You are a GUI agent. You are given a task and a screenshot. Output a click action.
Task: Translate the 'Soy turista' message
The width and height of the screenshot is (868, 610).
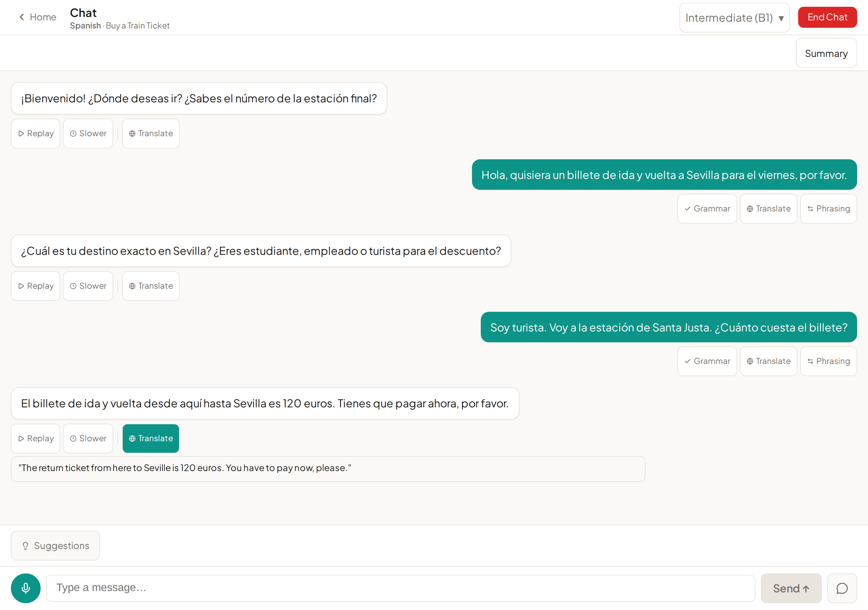coord(768,361)
